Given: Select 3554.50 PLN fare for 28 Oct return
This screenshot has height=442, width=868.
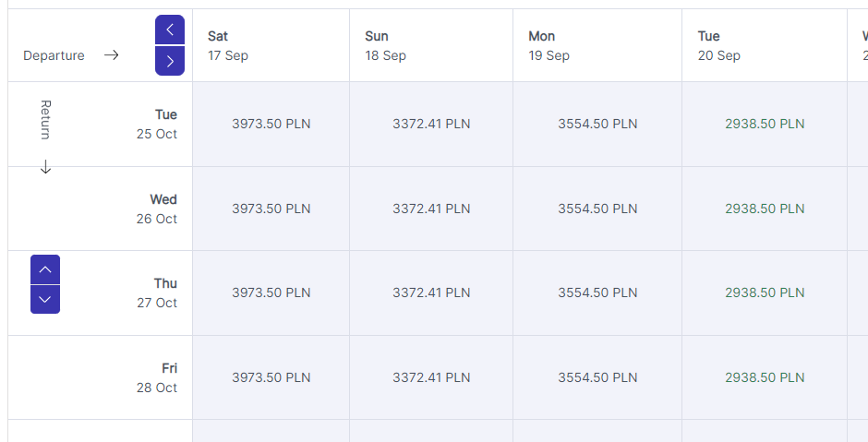Looking at the screenshot, I should coord(597,377).
